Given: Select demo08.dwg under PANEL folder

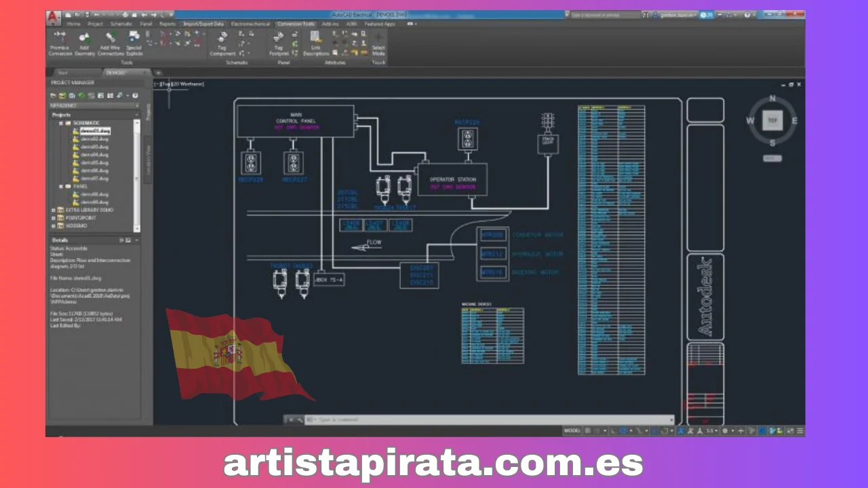Looking at the screenshot, I should tap(94, 195).
